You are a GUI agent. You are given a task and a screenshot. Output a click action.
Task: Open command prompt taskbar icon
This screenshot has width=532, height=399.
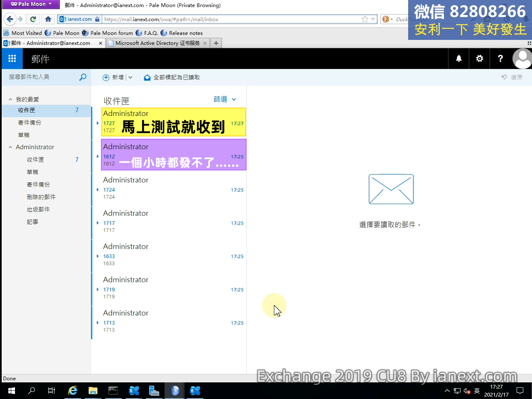coord(113,391)
